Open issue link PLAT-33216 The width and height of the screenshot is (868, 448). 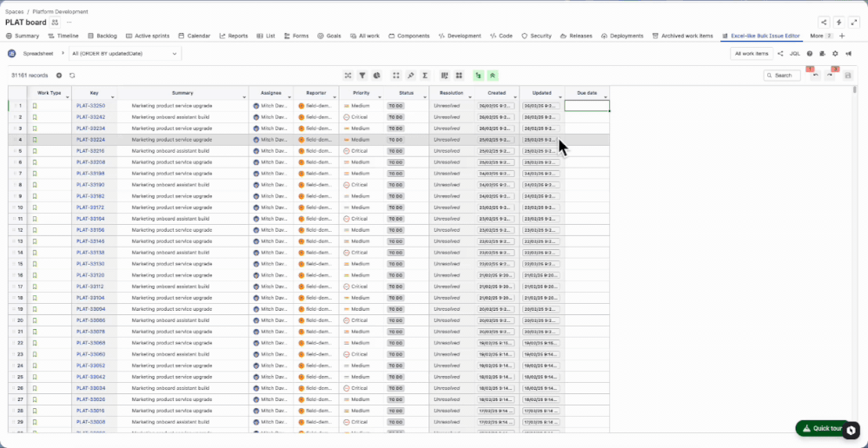point(90,151)
